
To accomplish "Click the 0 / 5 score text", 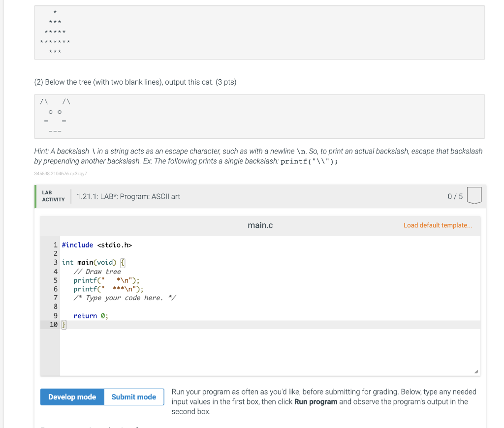I will 455,196.
